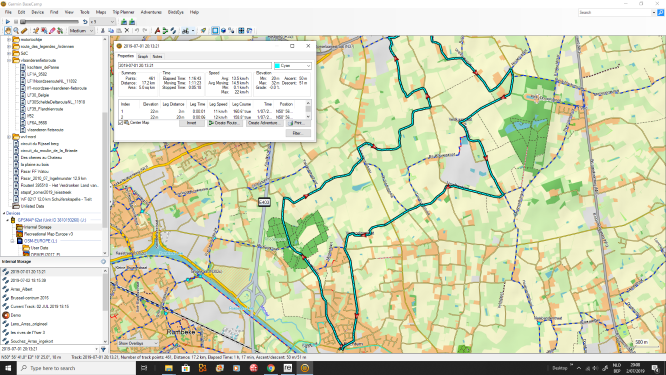Select the zoom magnifier tool
Image resolution: width=666 pixels, height=375 pixels.
click(16, 31)
